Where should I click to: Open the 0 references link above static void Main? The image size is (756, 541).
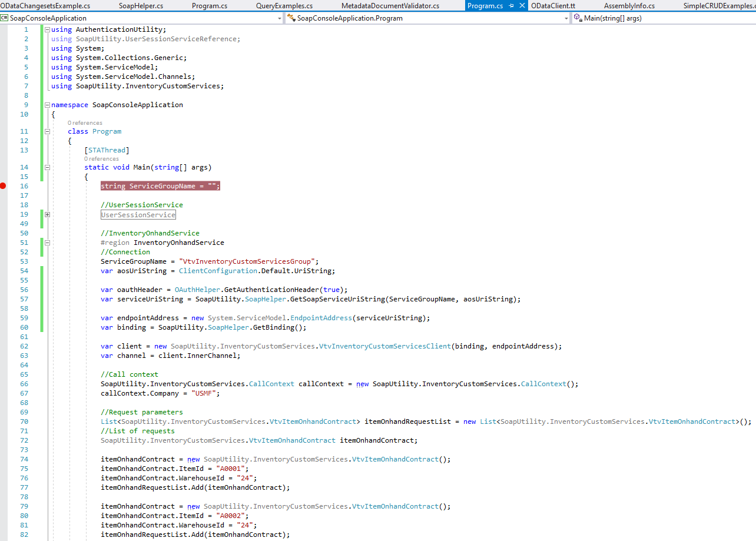coord(101,159)
